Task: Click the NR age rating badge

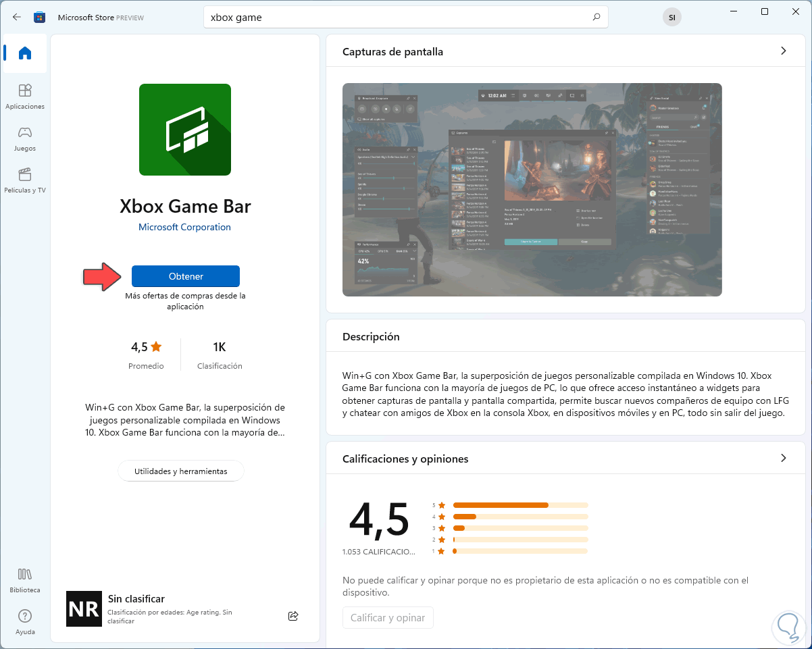Action: 84,608
